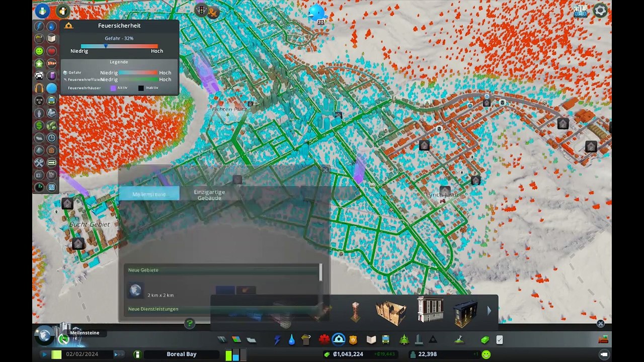
Task: Click the 2 km x 2 km globe icon
Action: tap(135, 290)
